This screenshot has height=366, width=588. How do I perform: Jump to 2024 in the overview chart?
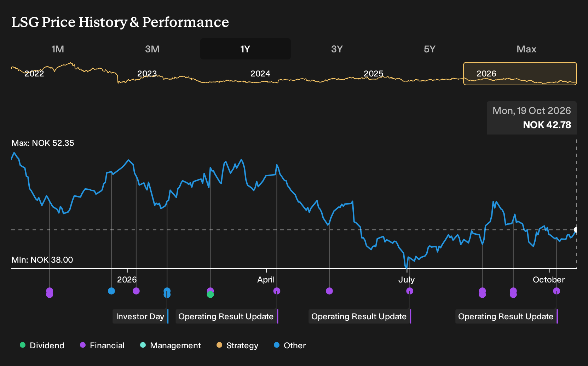click(x=260, y=74)
